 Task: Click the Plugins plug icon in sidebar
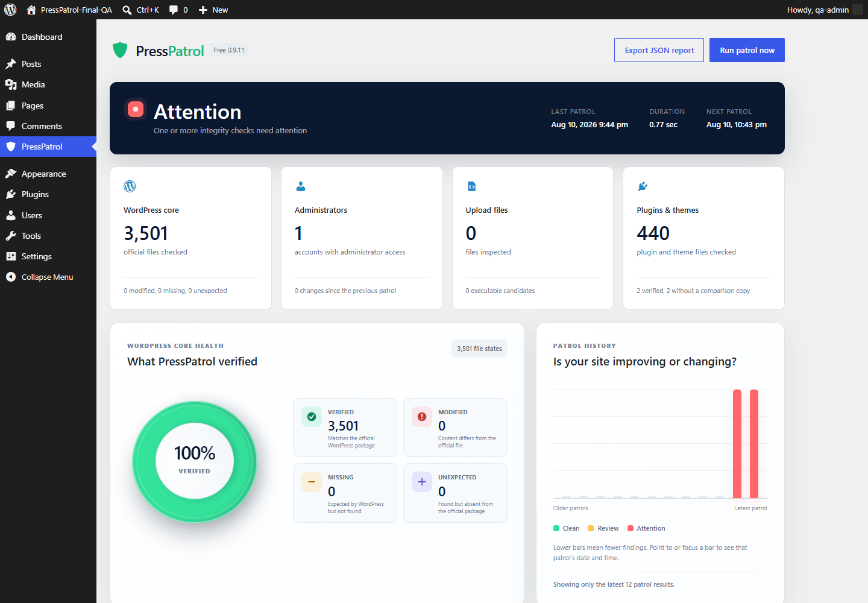click(x=11, y=194)
